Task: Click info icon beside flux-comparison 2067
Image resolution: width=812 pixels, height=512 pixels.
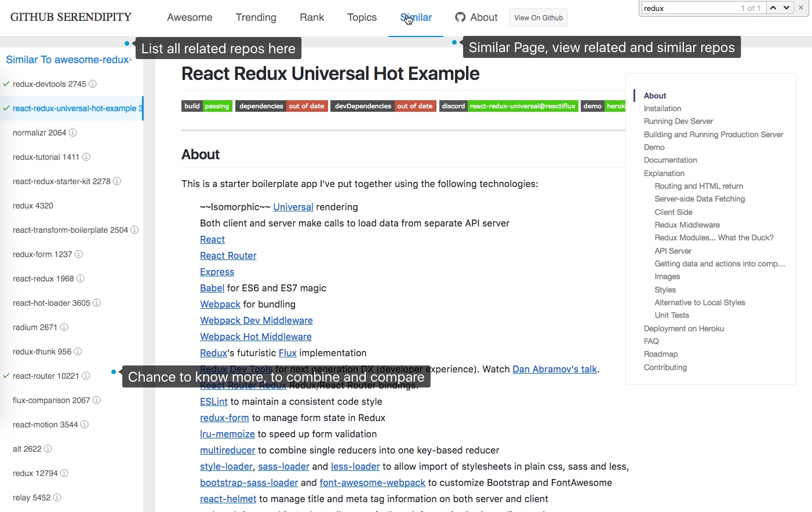Action: (97, 400)
